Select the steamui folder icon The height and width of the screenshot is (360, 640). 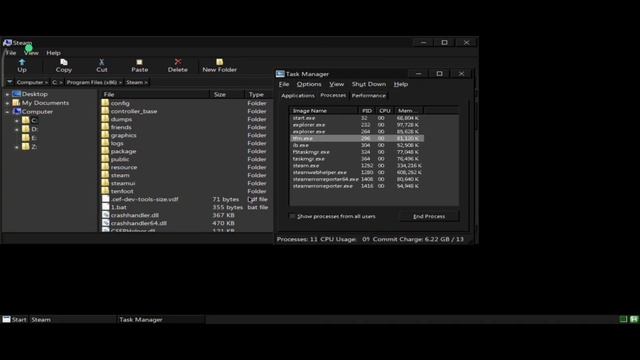(105, 183)
